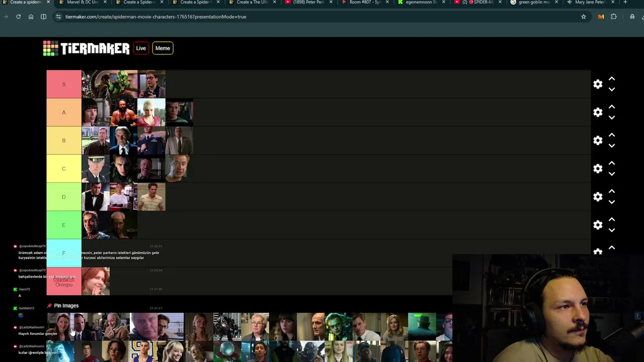
Task: Click the Pin Images label
Action: pyautogui.click(x=66, y=306)
